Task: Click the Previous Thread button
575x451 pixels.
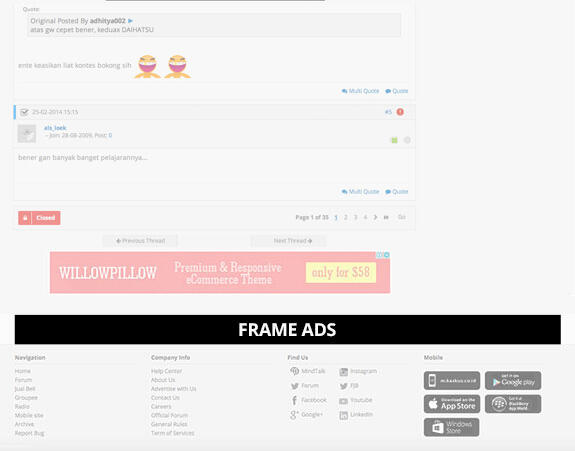Action: [x=140, y=241]
